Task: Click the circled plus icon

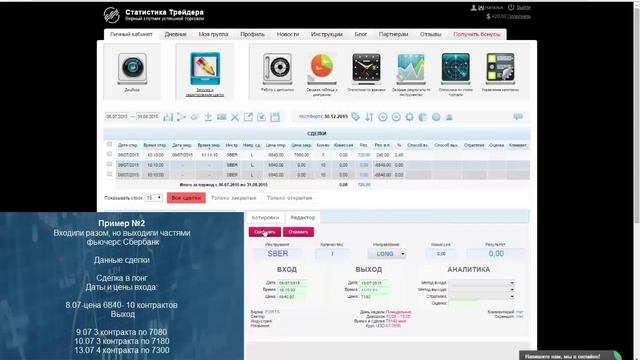Action: (382, 117)
